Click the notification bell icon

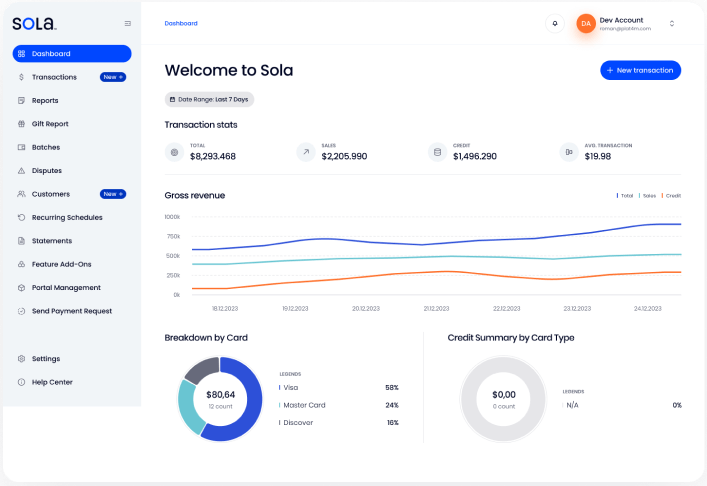point(555,23)
